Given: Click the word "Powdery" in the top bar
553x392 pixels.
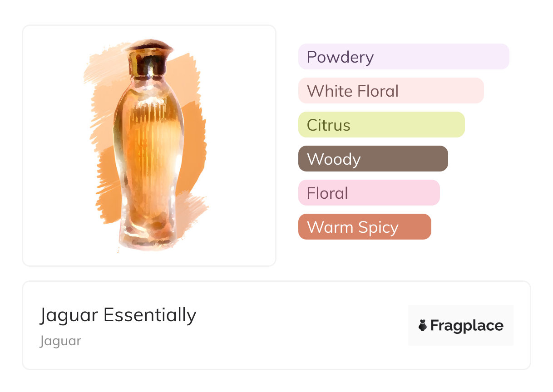Looking at the screenshot, I should point(340,57).
